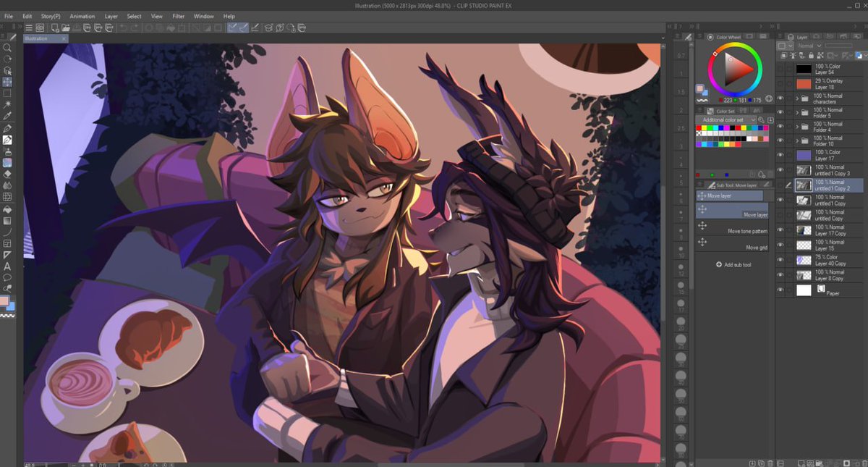This screenshot has height=467, width=868.
Task: Click 'Add sub tool' in the Sub Tool panel
Action: (x=734, y=264)
